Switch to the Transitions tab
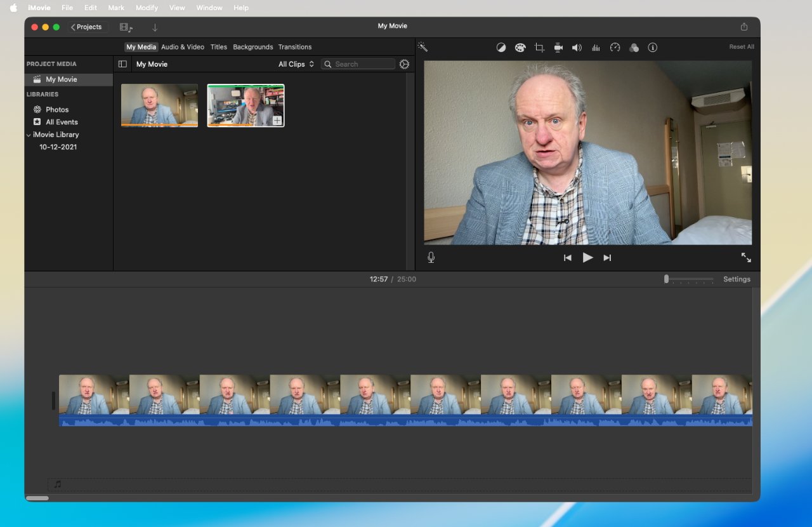Image resolution: width=812 pixels, height=527 pixels. pos(295,46)
